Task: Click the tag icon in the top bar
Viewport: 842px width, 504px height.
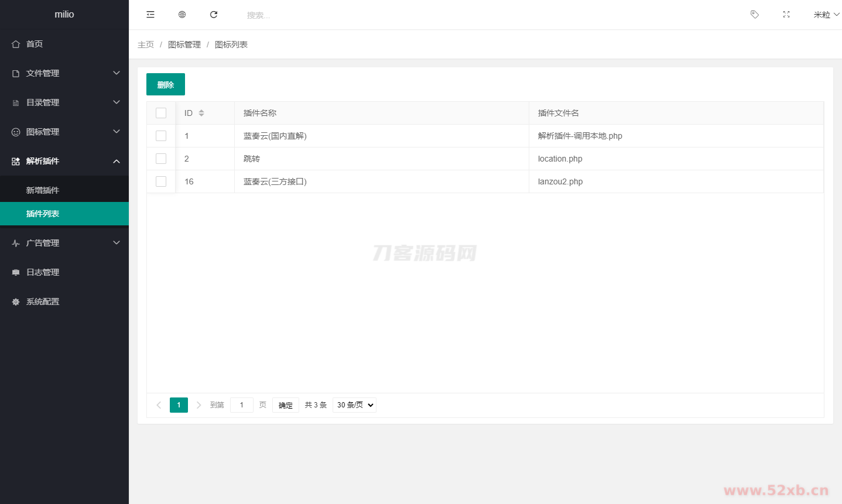Action: [754, 14]
